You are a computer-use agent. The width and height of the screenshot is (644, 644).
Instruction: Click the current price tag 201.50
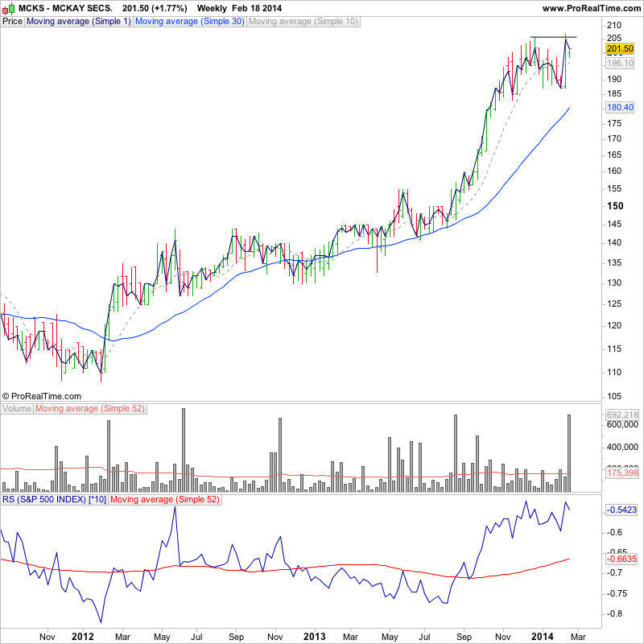point(620,48)
